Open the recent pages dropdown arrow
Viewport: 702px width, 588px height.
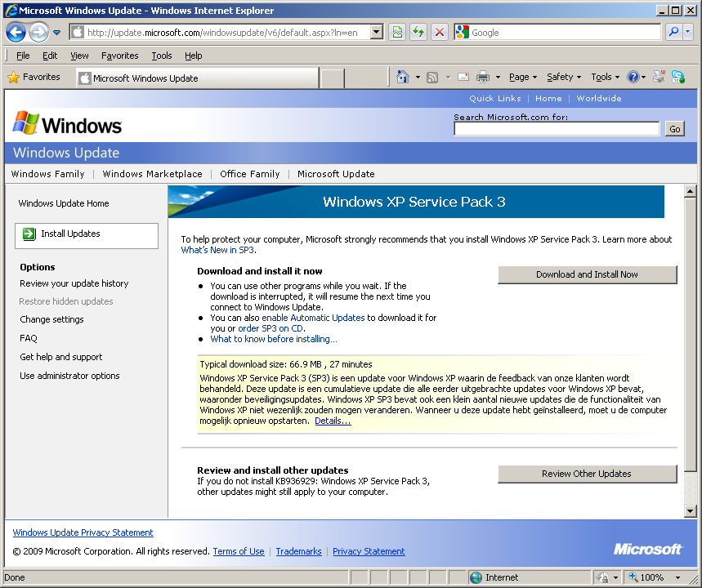point(57,33)
